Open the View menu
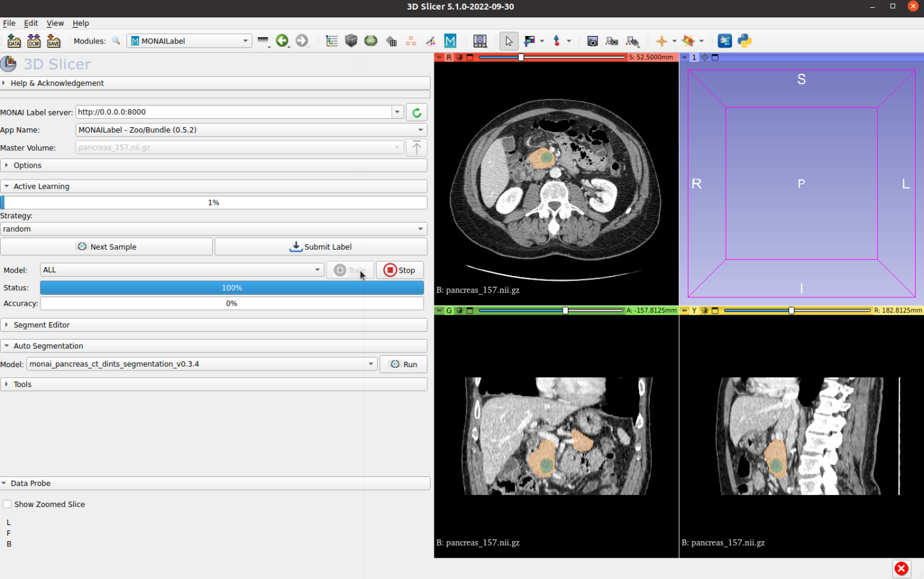 tap(55, 23)
